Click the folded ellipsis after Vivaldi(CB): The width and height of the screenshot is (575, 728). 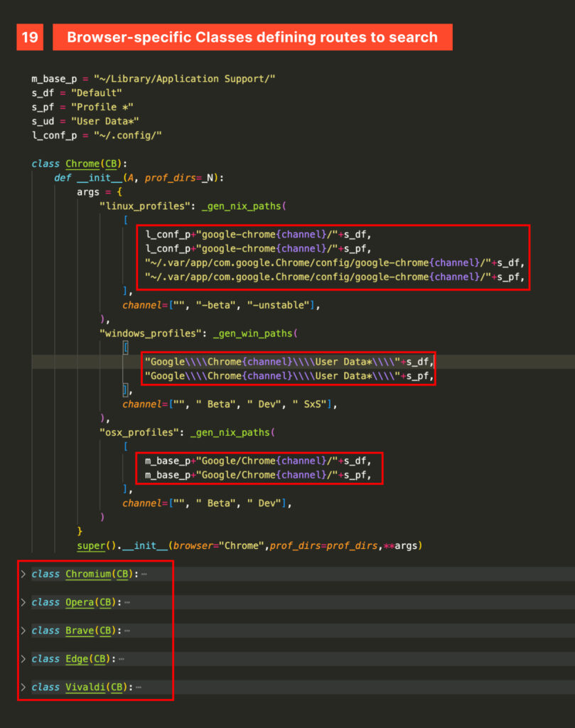click(139, 687)
